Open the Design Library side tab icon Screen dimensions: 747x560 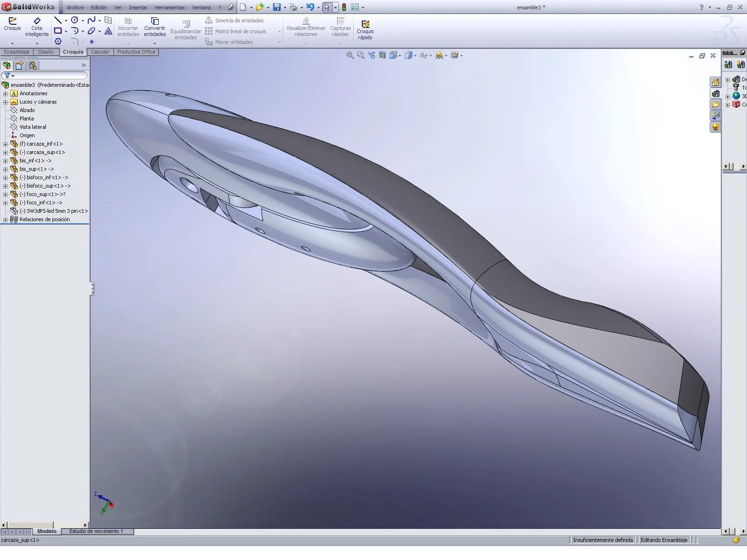coord(715,93)
